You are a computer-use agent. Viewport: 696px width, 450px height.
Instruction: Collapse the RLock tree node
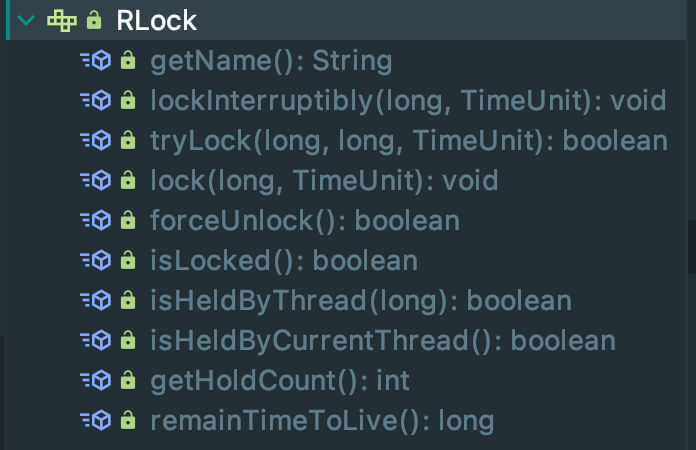[25, 20]
